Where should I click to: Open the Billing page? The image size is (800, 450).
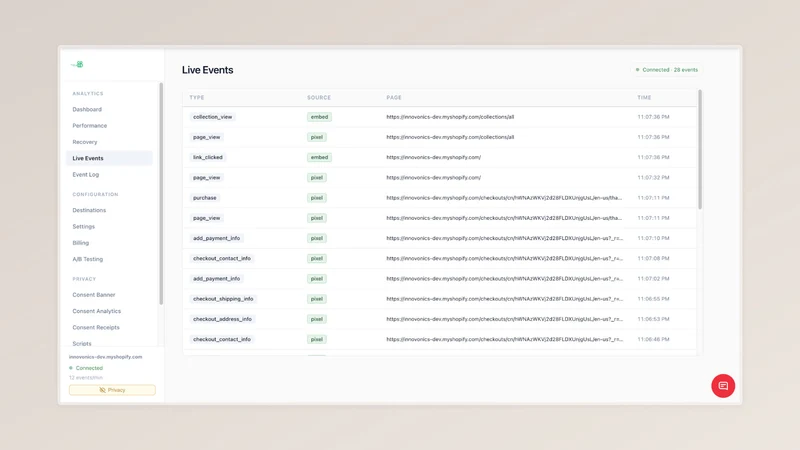click(x=81, y=243)
